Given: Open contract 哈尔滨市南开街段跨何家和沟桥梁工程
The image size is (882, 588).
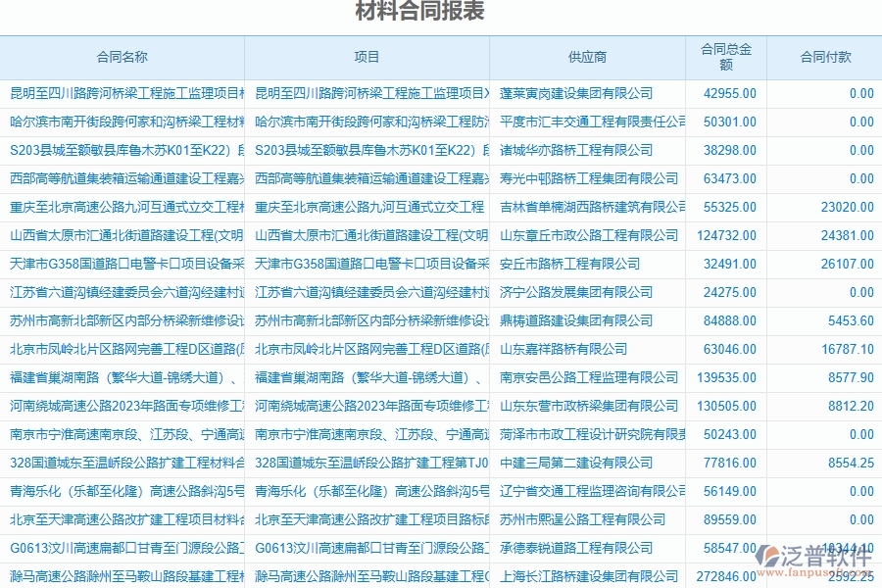Looking at the screenshot, I should (118, 122).
